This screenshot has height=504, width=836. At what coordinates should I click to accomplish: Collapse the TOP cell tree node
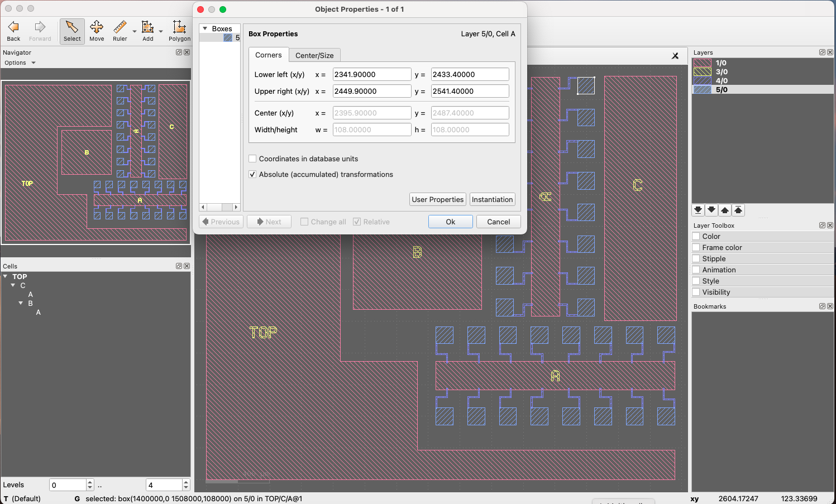click(6, 276)
